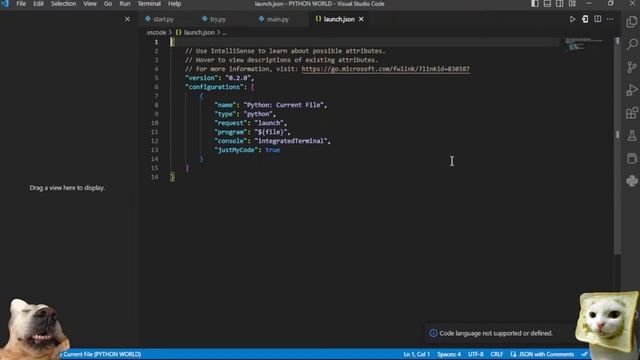Screen dimensions: 640x360
Task: Click the "justMyCode" true value
Action: (x=273, y=150)
